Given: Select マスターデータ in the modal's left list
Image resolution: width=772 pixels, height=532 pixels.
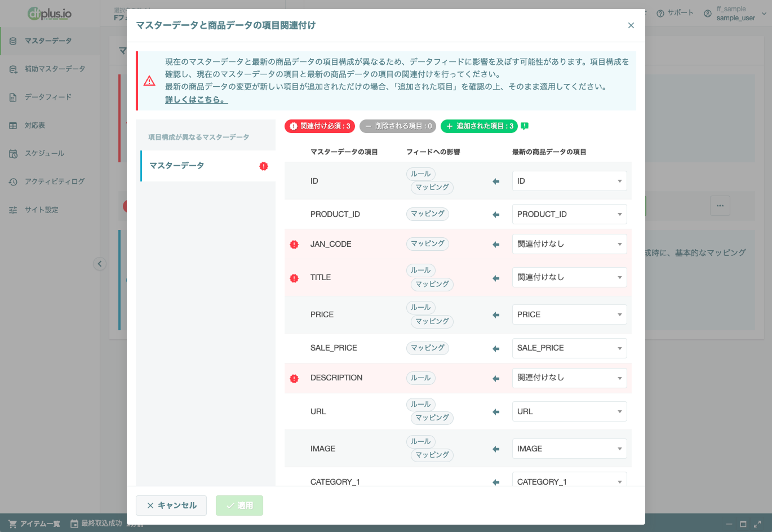Looking at the screenshot, I should click(208, 166).
